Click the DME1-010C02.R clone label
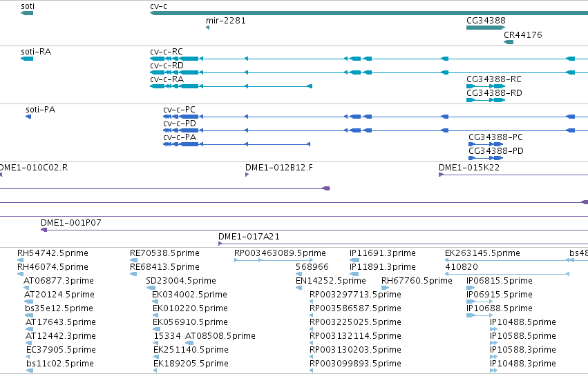Viewport: 588px width, 374px height. pos(34,168)
